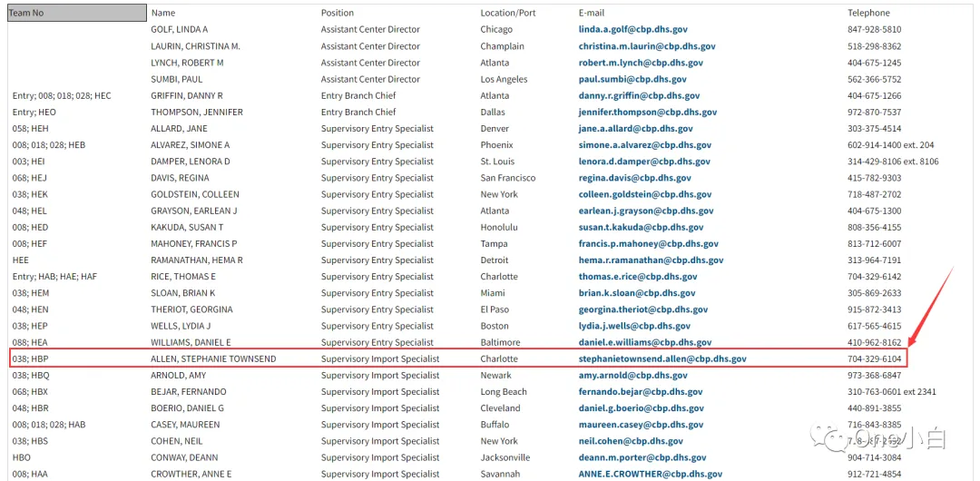Screen dimensions: 980x481
Task: Open neil.cohen@cbp.dhs.gov email link
Action: pos(631,441)
